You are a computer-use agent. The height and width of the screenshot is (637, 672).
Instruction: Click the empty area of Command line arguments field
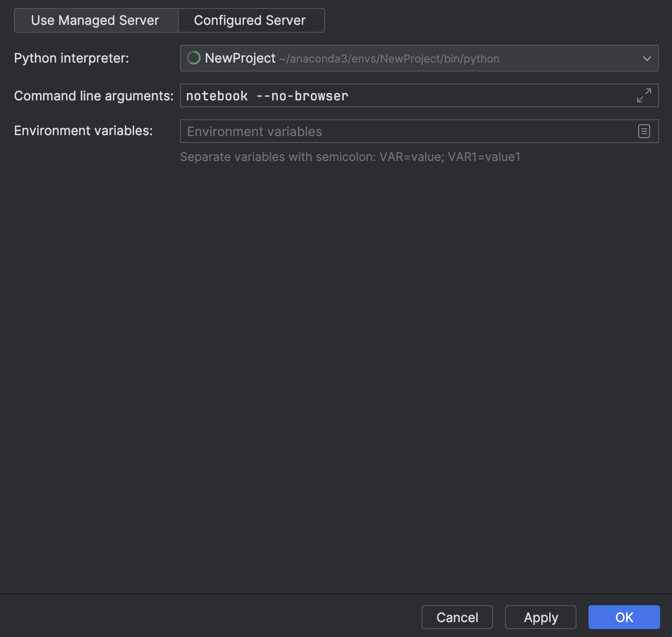click(487, 95)
